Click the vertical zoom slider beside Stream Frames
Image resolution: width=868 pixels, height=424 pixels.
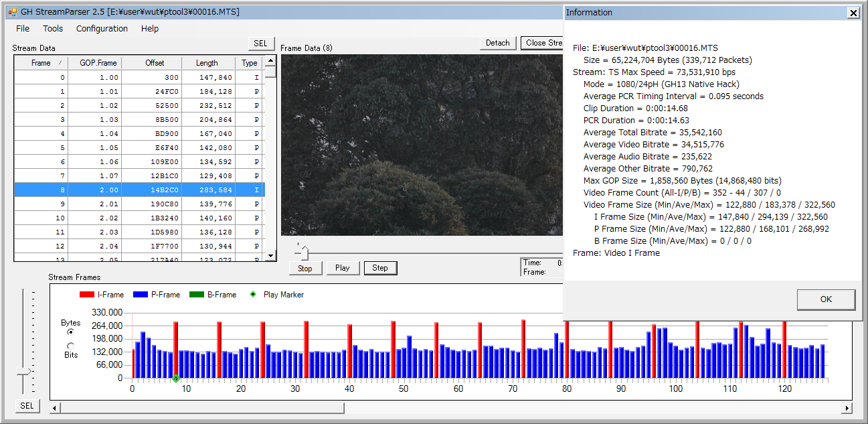(x=24, y=371)
